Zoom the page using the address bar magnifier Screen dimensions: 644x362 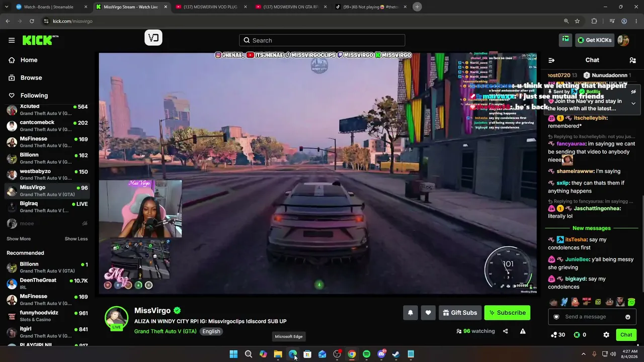coord(566,21)
